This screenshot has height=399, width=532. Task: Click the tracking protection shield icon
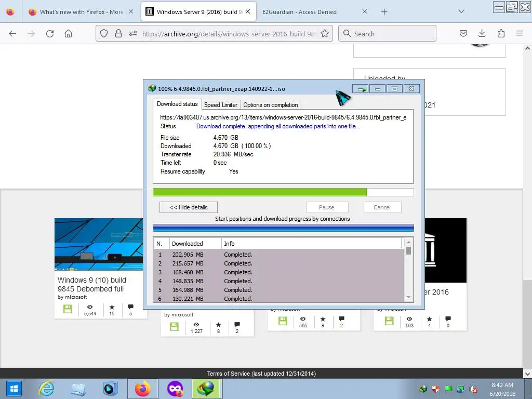[x=104, y=33]
